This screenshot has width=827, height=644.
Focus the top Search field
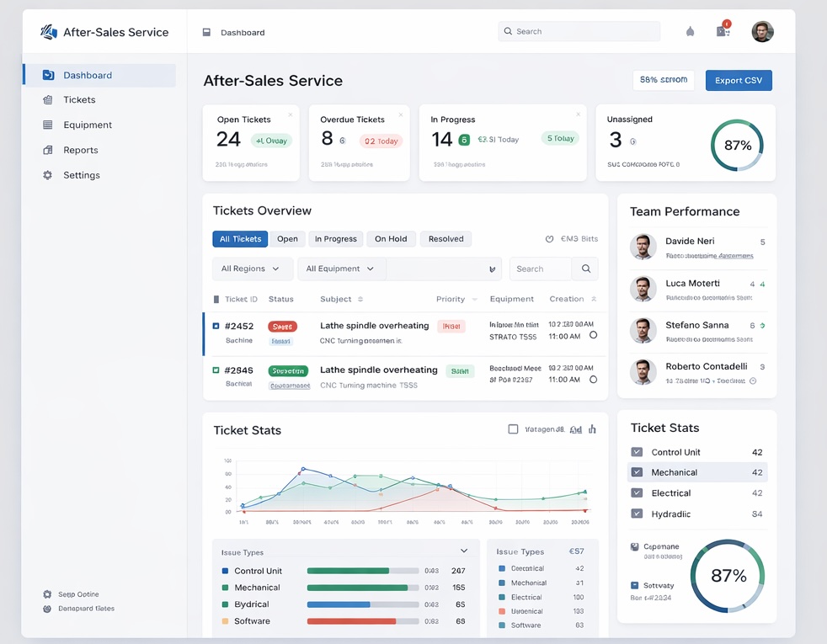[581, 32]
